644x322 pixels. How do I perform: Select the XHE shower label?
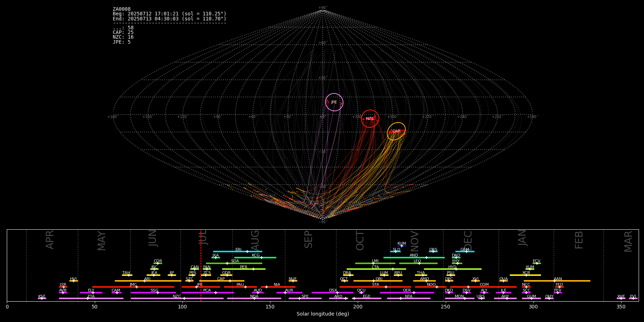621,297
